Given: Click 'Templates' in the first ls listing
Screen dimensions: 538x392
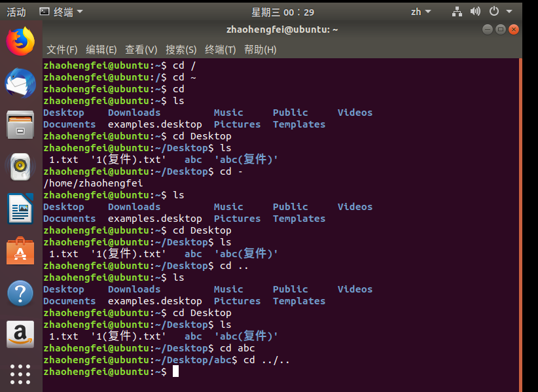Looking at the screenshot, I should point(299,124).
